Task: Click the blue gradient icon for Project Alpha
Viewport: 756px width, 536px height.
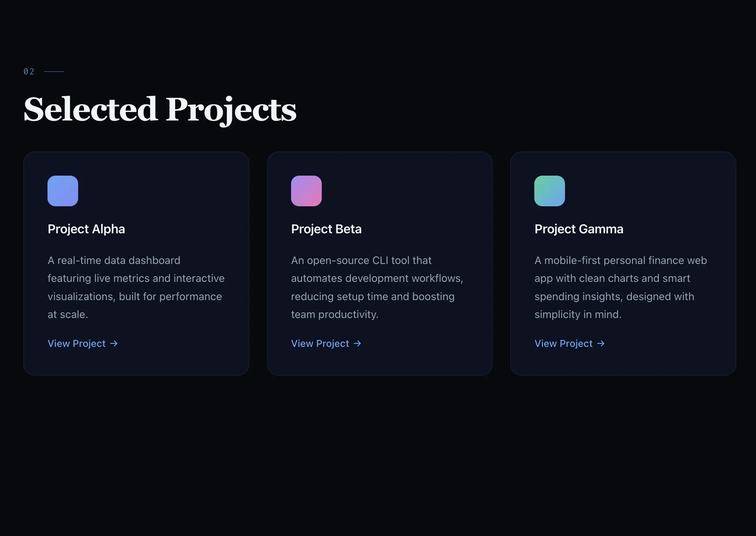Action: point(62,191)
